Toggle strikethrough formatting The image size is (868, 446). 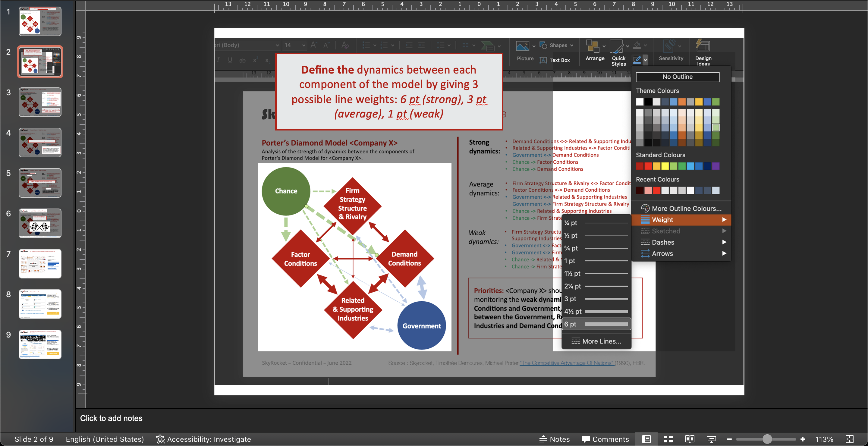242,60
